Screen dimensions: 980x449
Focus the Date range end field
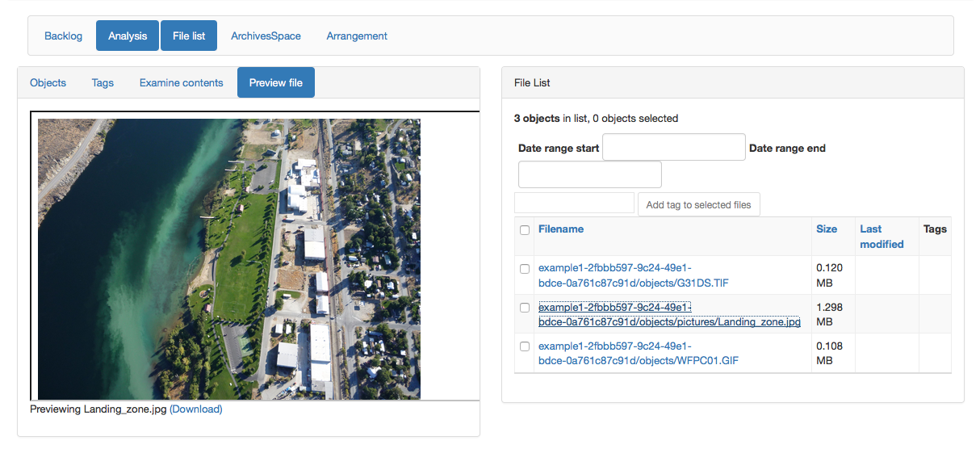coord(589,174)
